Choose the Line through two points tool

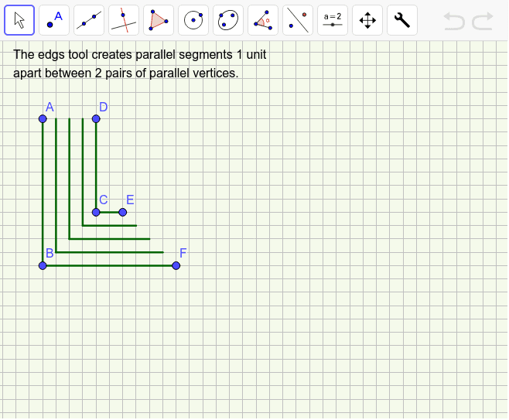coord(89,20)
